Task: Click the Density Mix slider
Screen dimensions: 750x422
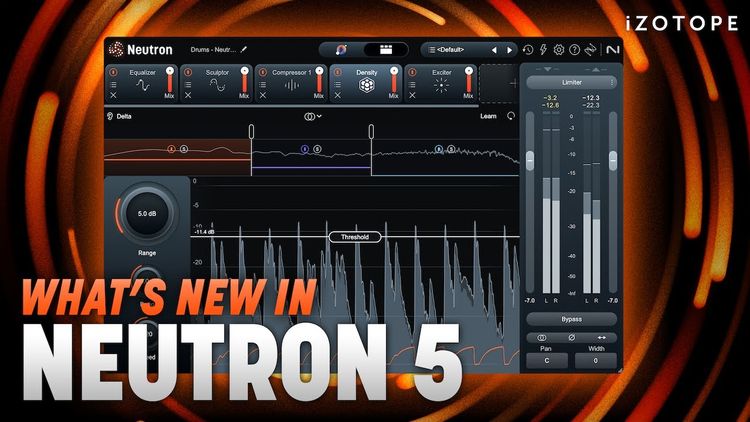Action: click(394, 80)
